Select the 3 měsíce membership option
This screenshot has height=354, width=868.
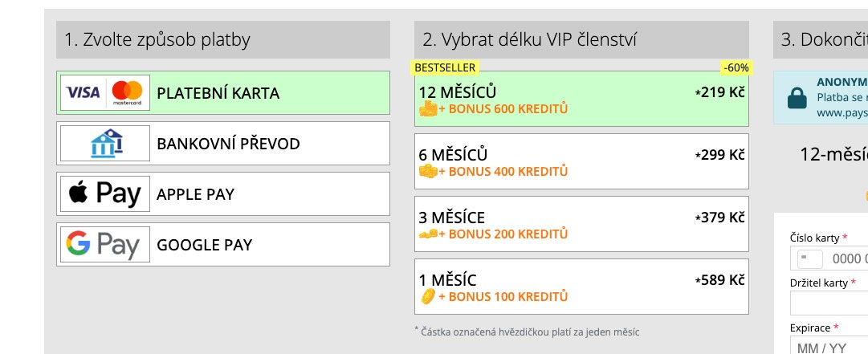pyautogui.click(x=581, y=224)
